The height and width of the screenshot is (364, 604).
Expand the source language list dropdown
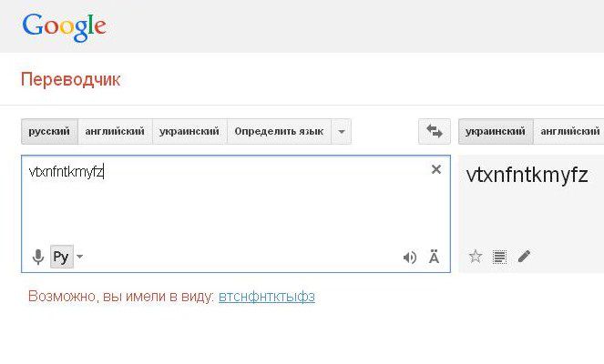click(342, 132)
